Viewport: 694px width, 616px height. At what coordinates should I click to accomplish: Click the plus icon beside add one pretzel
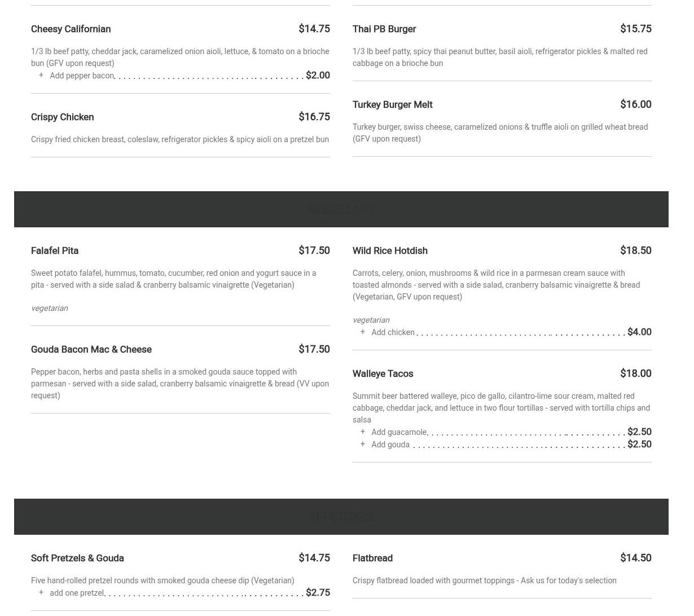tap(41, 592)
